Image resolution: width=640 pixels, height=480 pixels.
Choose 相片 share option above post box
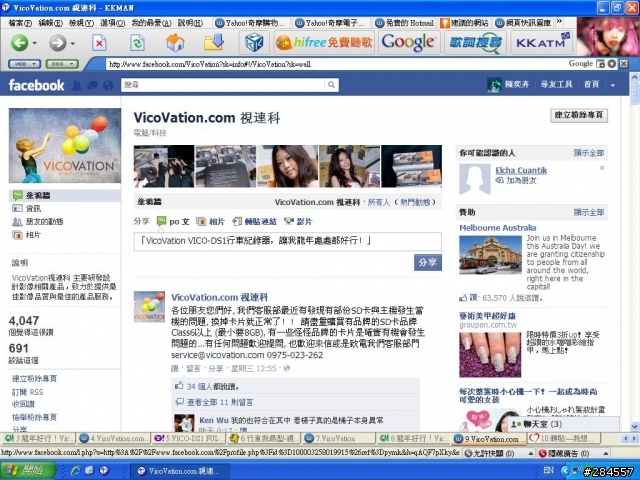211,222
